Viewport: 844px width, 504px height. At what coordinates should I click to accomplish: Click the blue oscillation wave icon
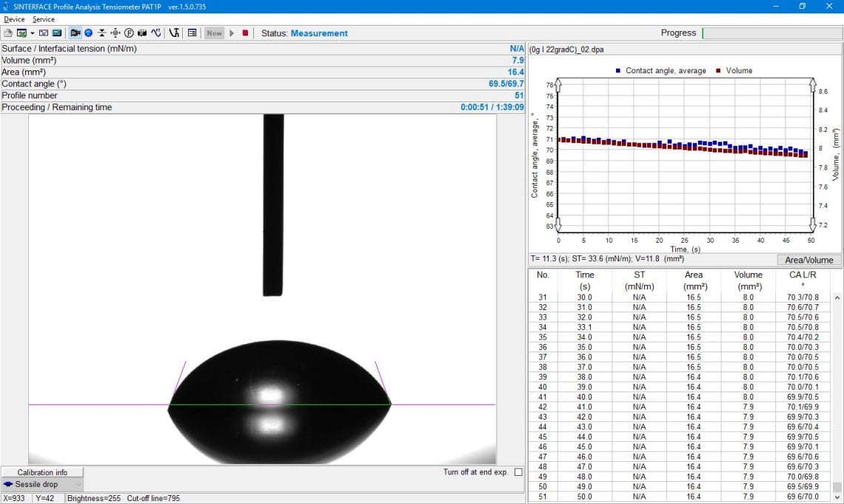point(156,33)
